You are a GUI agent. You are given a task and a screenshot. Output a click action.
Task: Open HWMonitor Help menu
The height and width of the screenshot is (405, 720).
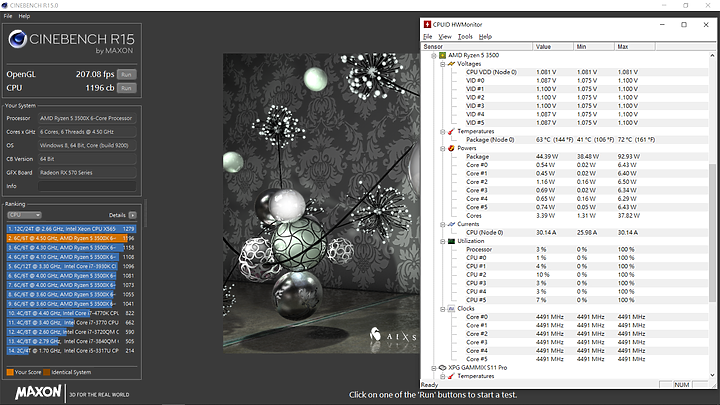(x=485, y=37)
